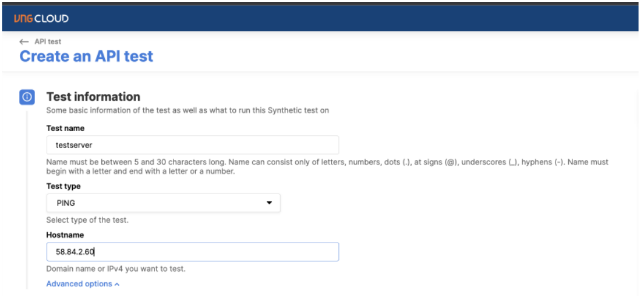Click the Hostname label
The image size is (644, 299).
pyautogui.click(x=64, y=235)
